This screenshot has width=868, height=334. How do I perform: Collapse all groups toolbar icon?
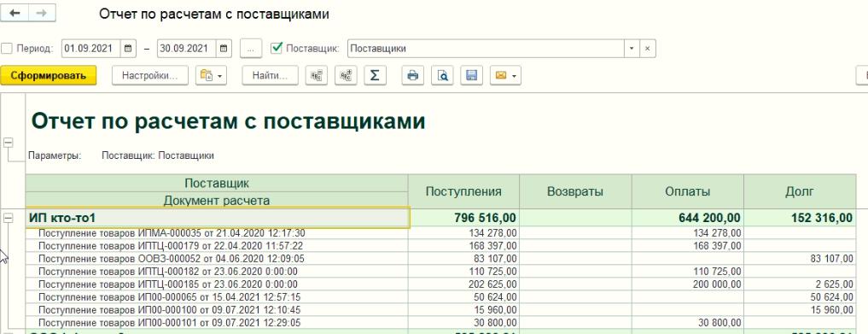pyautogui.click(x=317, y=76)
